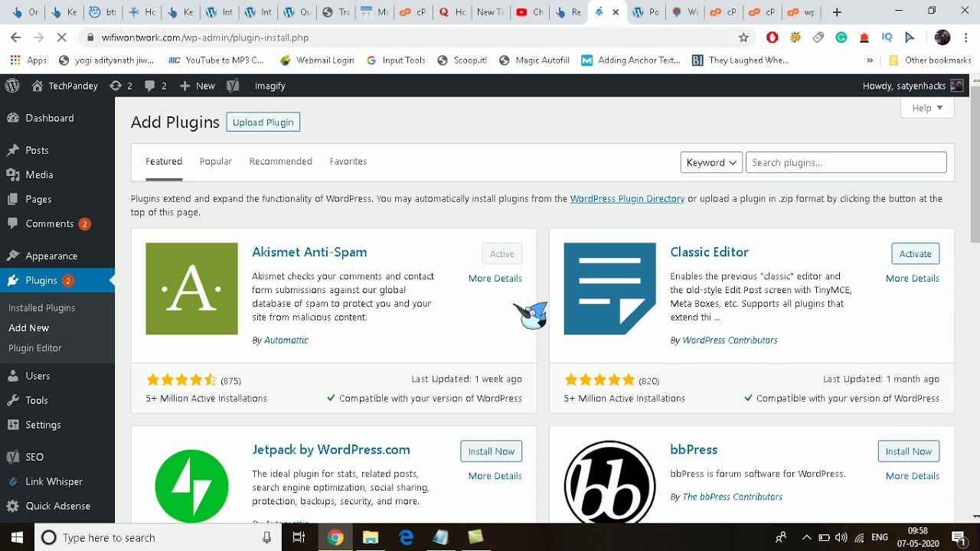The height and width of the screenshot is (551, 980).
Task: Open Settings in the sidebar
Action: (x=43, y=425)
